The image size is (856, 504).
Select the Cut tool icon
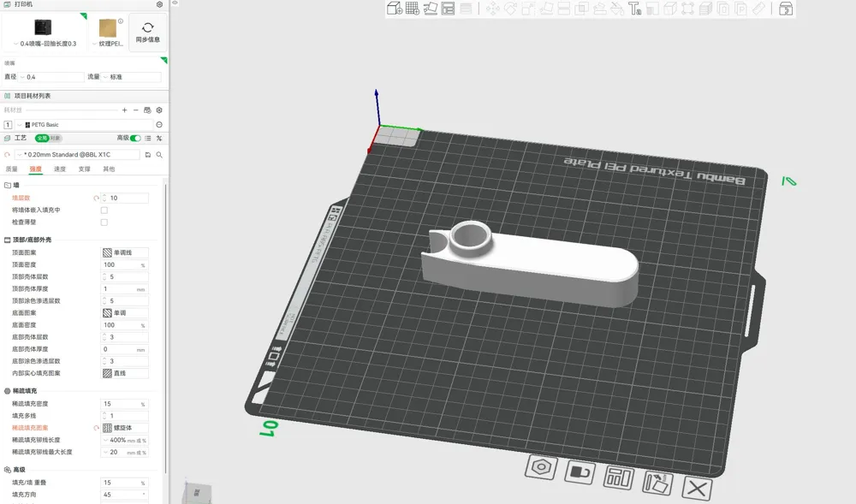(x=564, y=9)
